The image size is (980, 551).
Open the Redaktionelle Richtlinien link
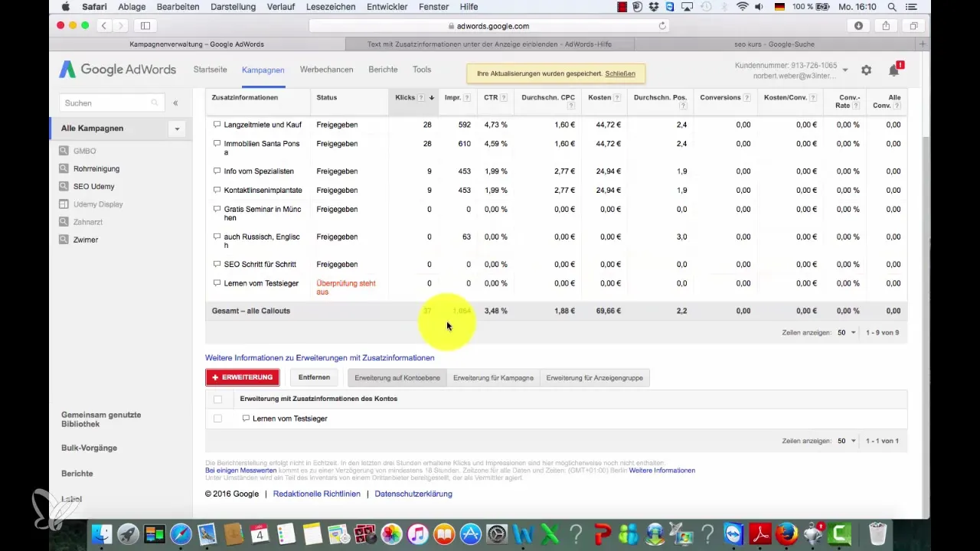pos(317,494)
